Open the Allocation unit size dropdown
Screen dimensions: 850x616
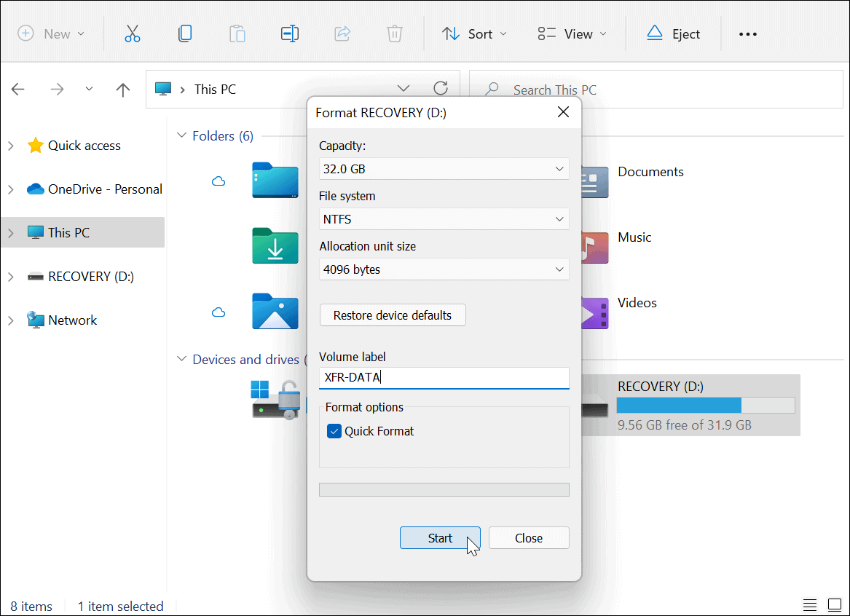(x=444, y=269)
